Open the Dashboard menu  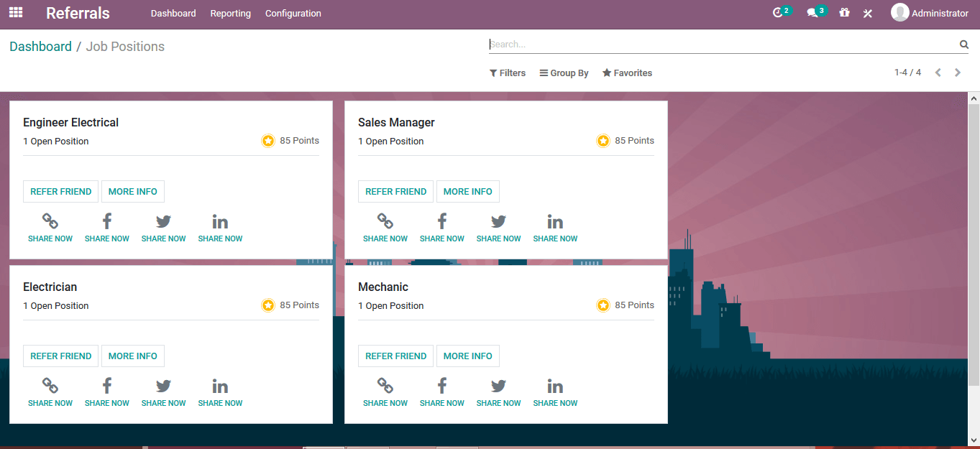[x=173, y=14]
